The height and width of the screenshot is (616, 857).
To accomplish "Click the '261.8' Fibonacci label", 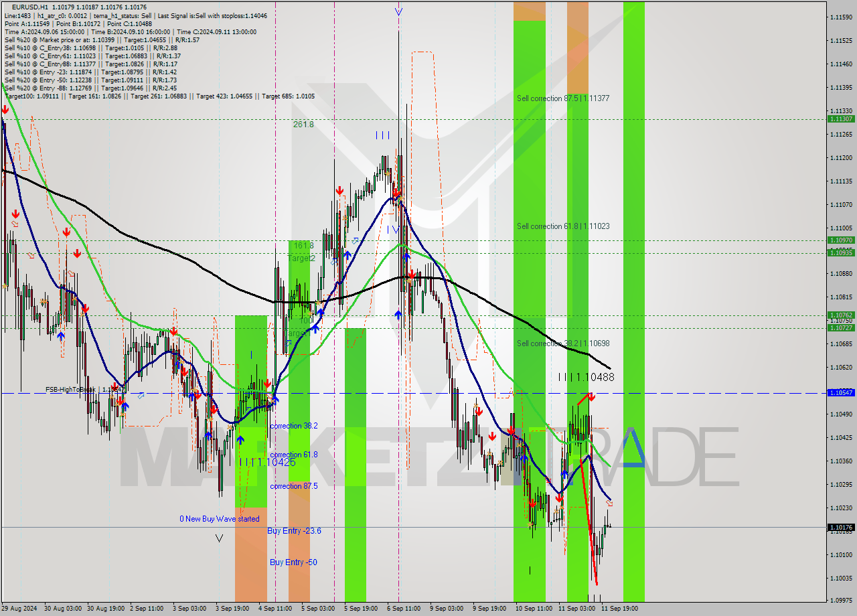I will (303, 125).
